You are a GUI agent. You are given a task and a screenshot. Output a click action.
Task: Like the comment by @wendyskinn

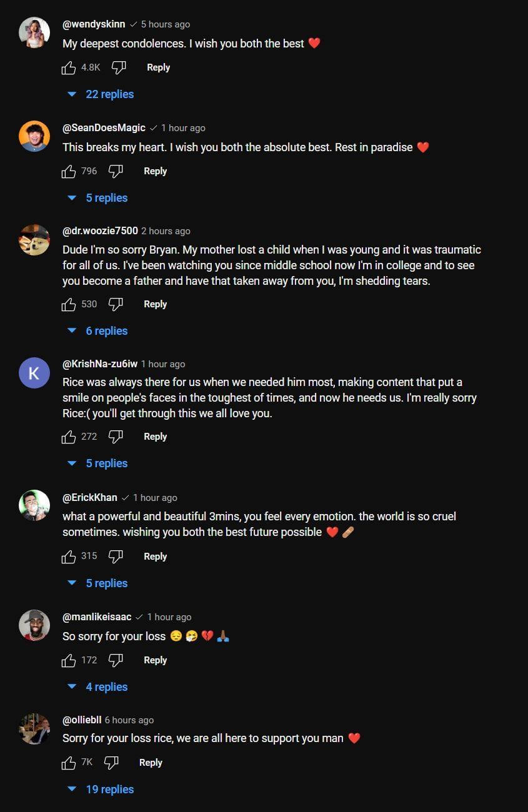[69, 67]
